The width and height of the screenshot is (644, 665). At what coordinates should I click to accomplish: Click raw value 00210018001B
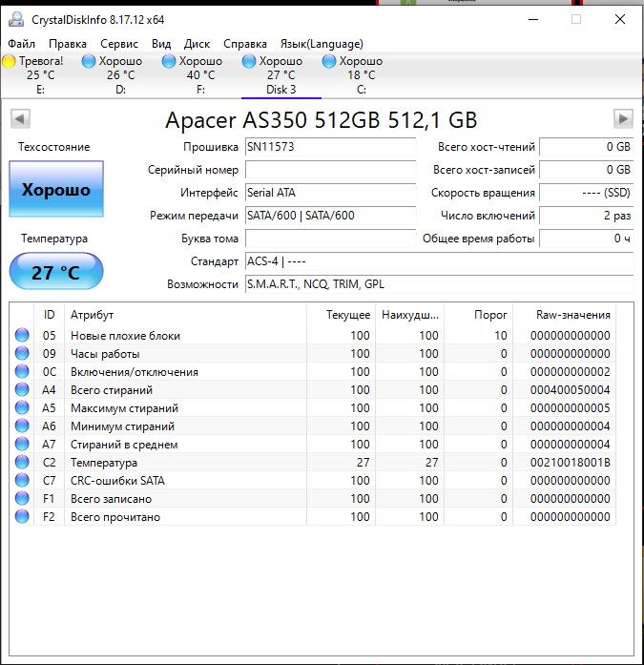pyautogui.click(x=570, y=463)
